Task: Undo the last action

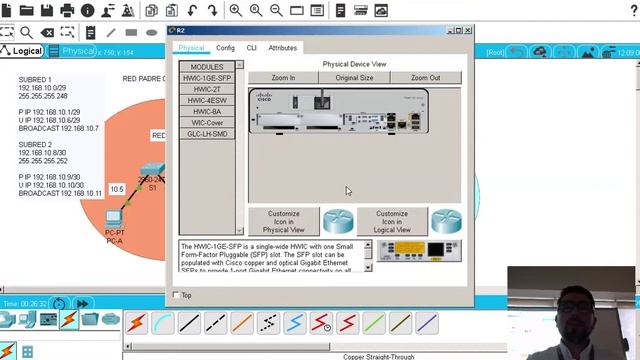Action: [x=192, y=10]
